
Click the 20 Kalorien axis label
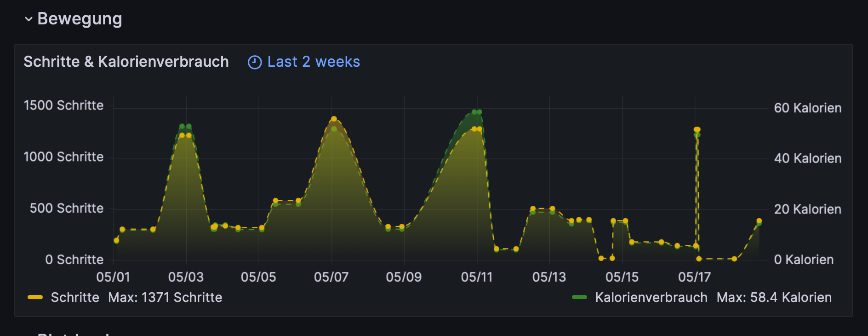808,209
